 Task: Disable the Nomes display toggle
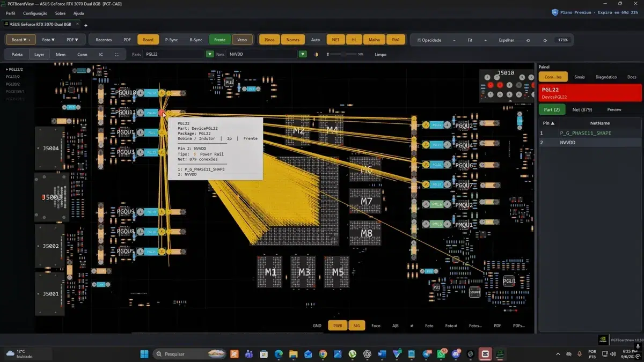tap(293, 40)
